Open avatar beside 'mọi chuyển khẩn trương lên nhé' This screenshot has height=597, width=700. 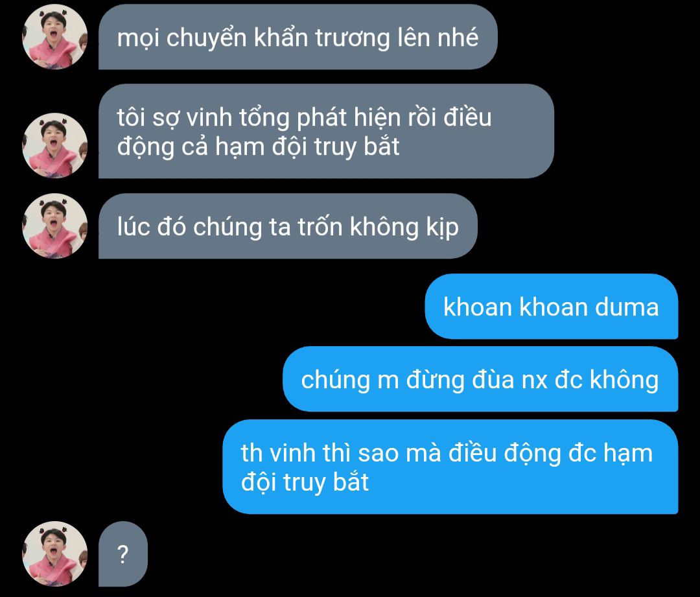tap(55, 37)
